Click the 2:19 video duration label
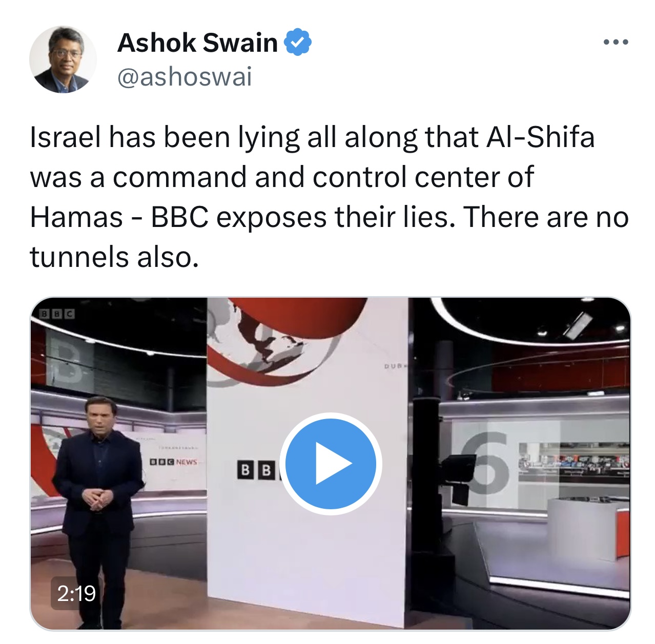This screenshot has width=655, height=644. click(76, 593)
